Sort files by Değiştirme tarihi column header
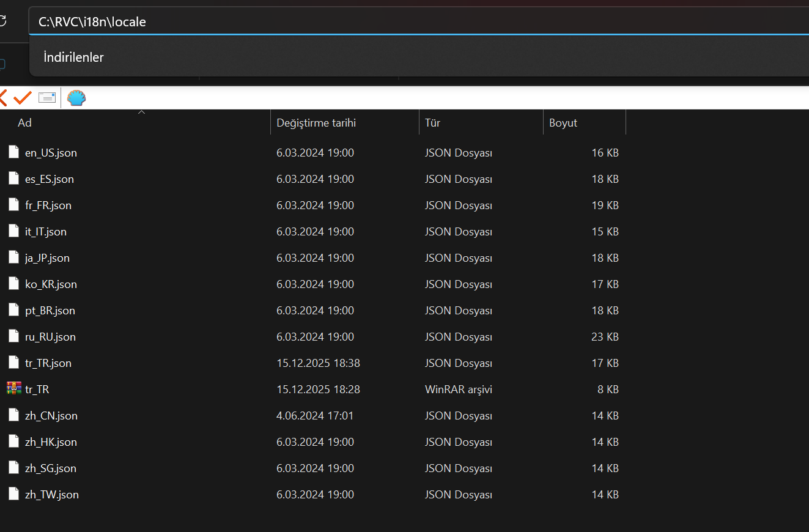The height and width of the screenshot is (532, 809). click(x=316, y=123)
